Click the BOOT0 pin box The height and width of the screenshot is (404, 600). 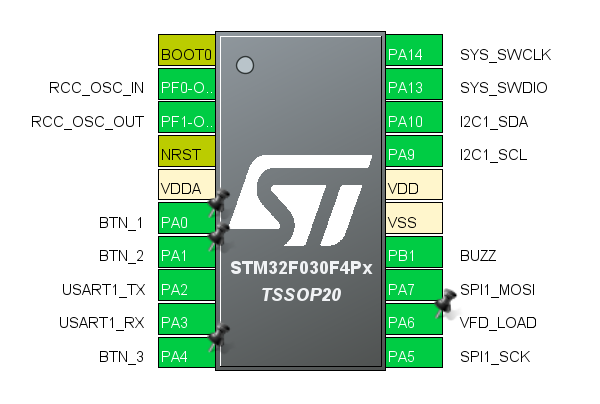pos(186,51)
